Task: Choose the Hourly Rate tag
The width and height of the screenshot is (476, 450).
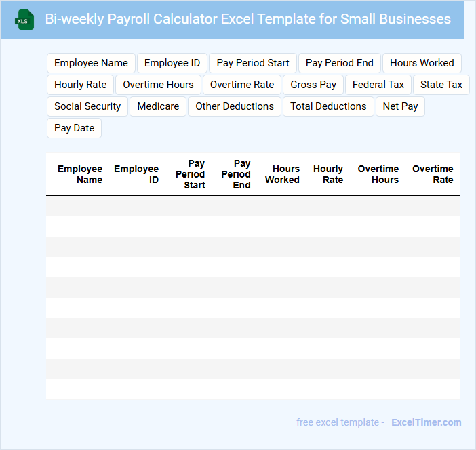Action: [x=81, y=85]
